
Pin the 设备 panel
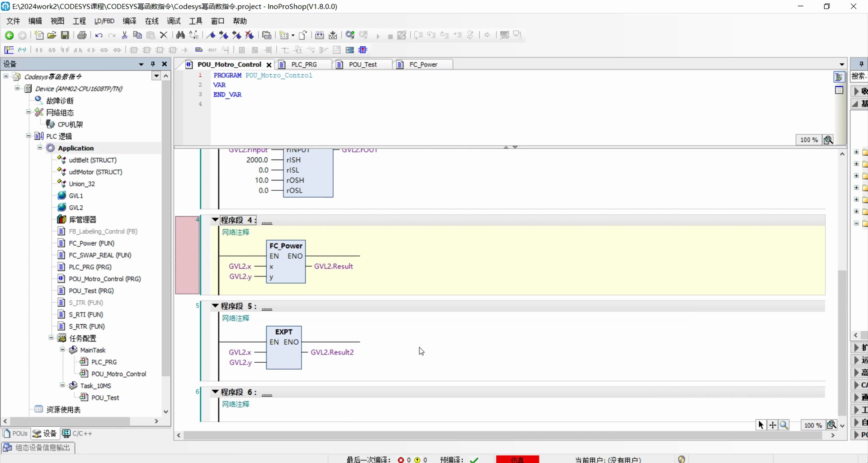[x=153, y=64]
